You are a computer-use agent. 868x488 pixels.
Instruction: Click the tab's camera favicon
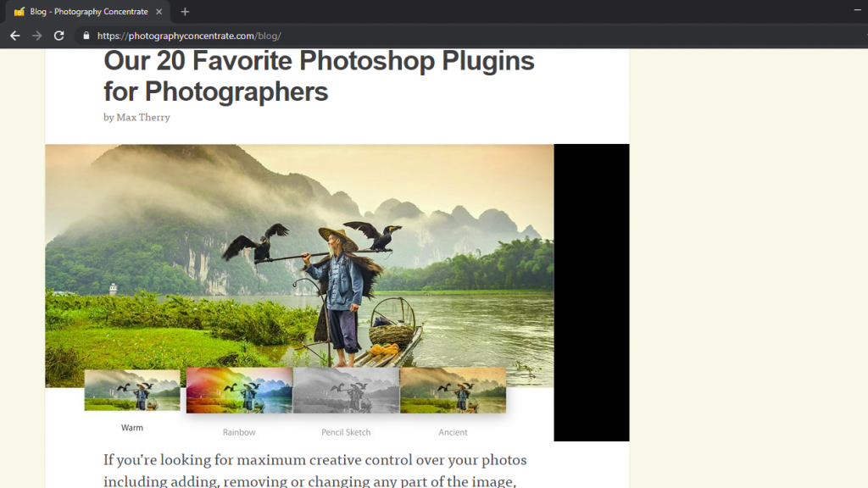click(19, 12)
